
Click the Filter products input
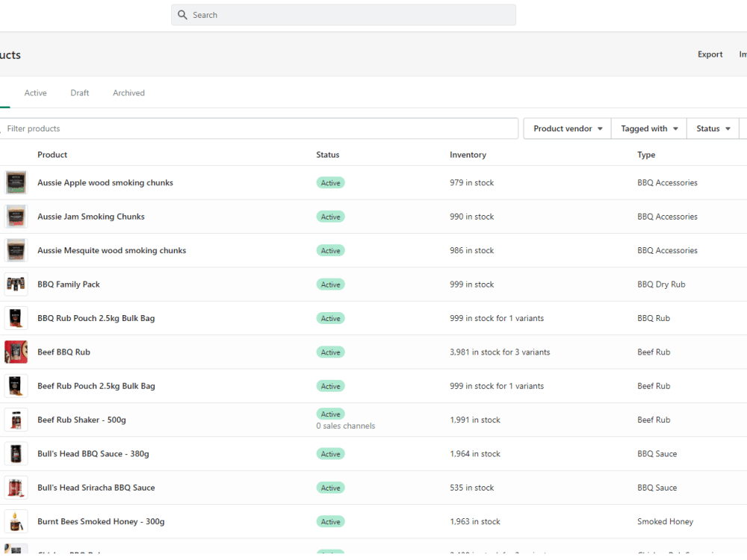pyautogui.click(x=258, y=128)
